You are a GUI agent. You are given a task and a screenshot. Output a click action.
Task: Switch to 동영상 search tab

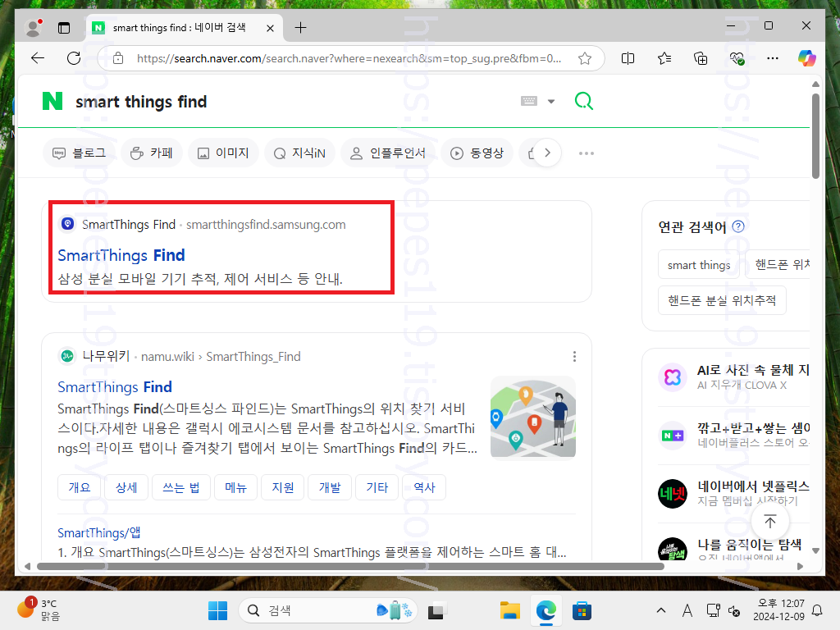coord(477,153)
